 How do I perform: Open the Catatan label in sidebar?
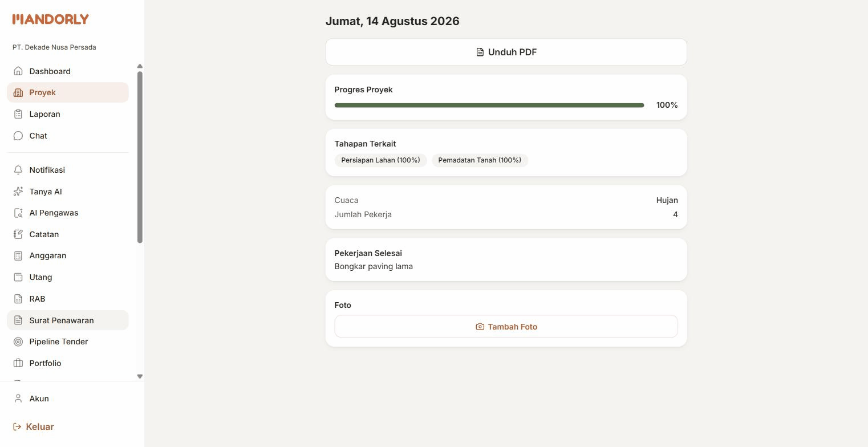coord(44,234)
